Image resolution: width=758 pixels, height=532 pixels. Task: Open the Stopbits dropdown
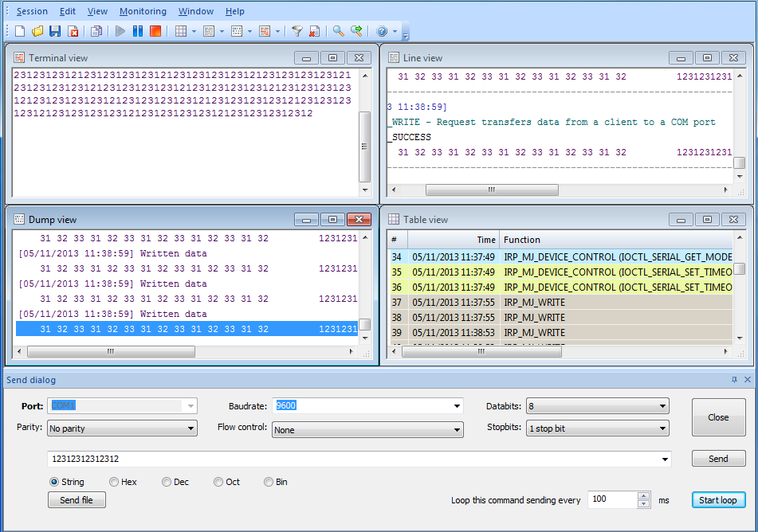point(597,428)
